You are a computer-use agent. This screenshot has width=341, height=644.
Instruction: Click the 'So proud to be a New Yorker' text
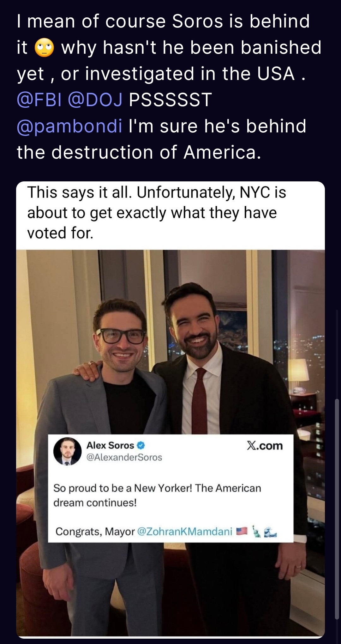[x=157, y=495]
